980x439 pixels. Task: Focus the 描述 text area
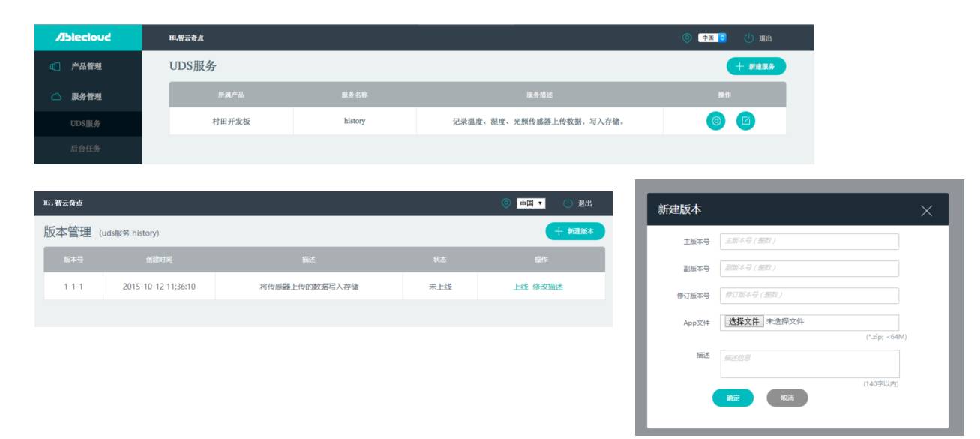click(810, 364)
